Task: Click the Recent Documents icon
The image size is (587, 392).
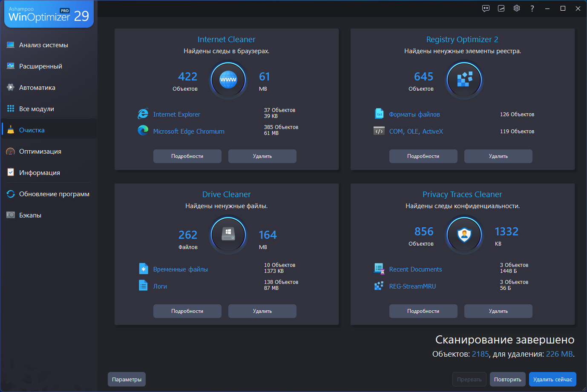Action: click(379, 269)
